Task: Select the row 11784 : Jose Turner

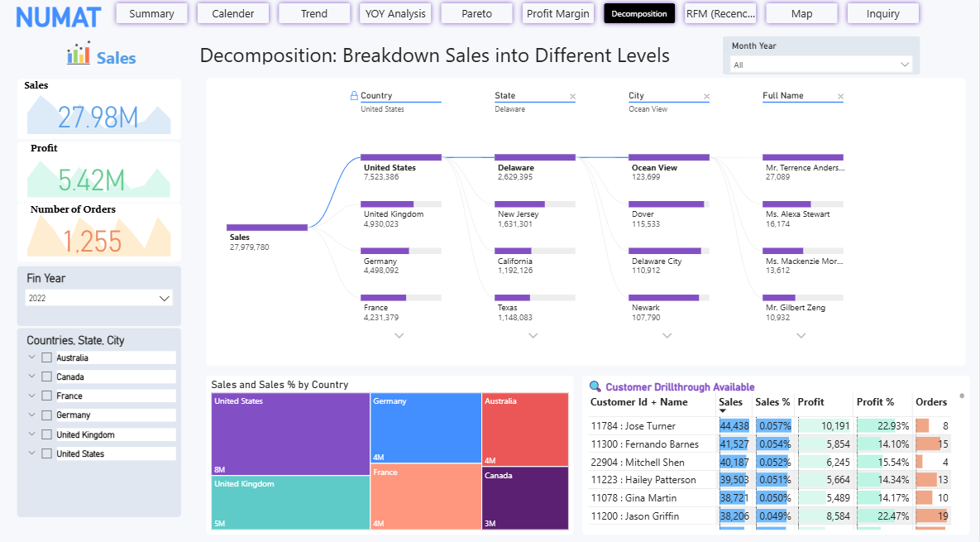Action: click(769, 425)
